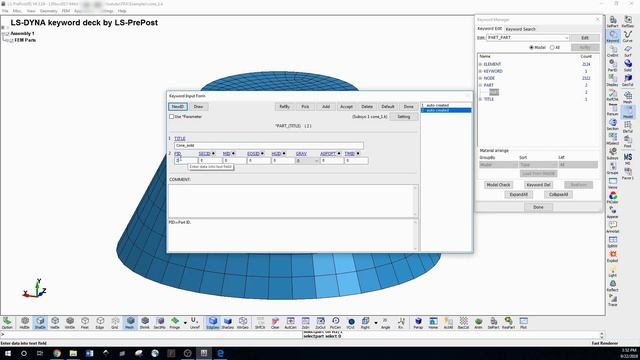Click the Curve tool icon
Screen dimensions: 640x360
click(x=628, y=36)
